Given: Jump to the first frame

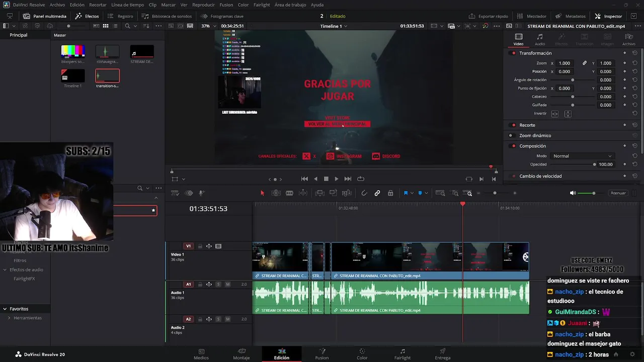Looking at the screenshot, I should click(304, 179).
